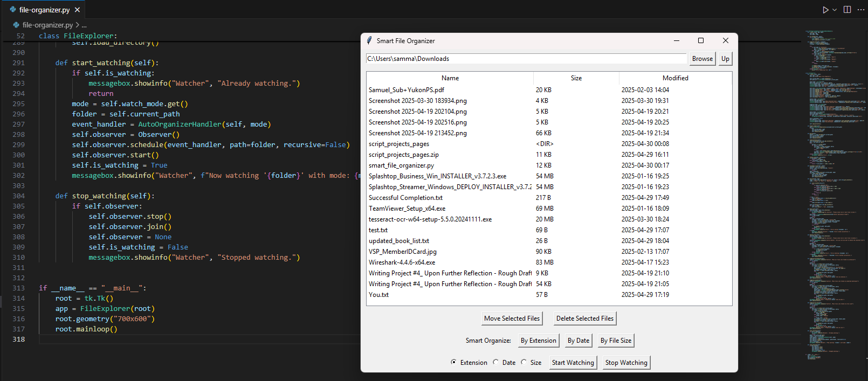
Task: Click Stop Watching button
Action: pos(626,363)
